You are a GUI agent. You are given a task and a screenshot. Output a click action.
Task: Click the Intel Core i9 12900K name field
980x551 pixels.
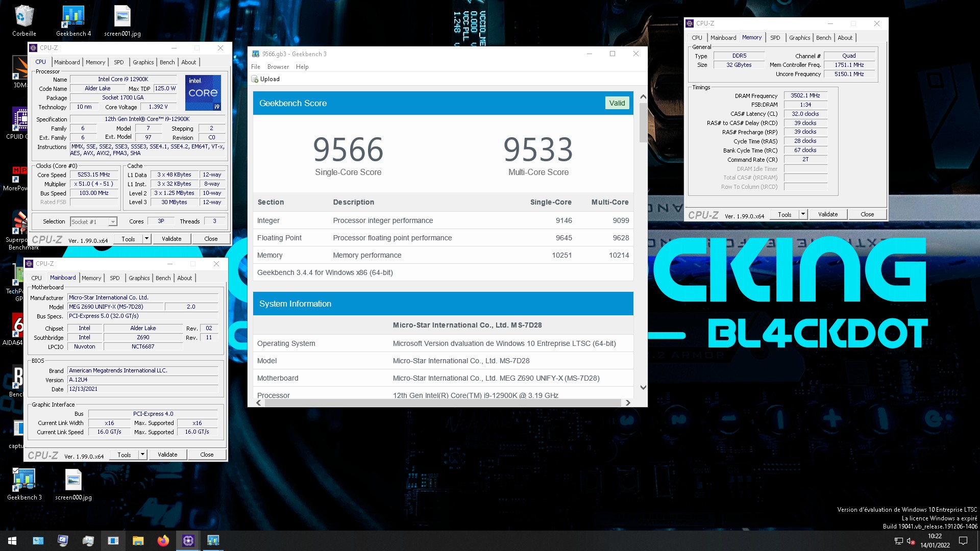123,79
